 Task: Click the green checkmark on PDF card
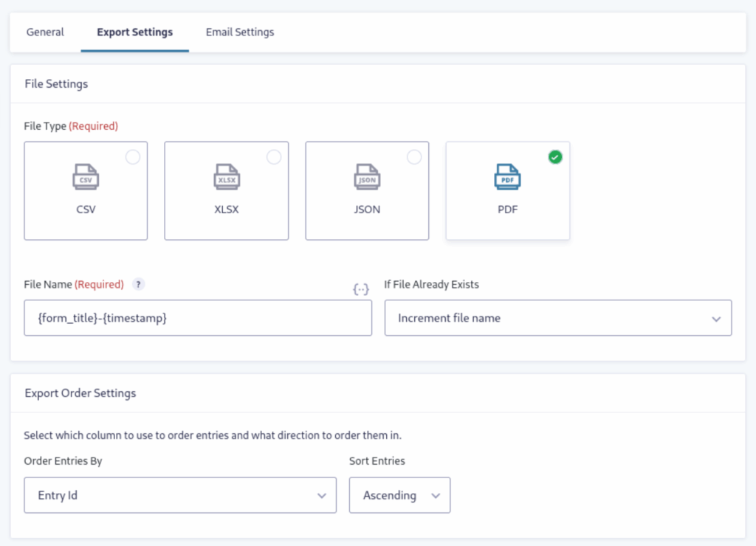coord(555,156)
